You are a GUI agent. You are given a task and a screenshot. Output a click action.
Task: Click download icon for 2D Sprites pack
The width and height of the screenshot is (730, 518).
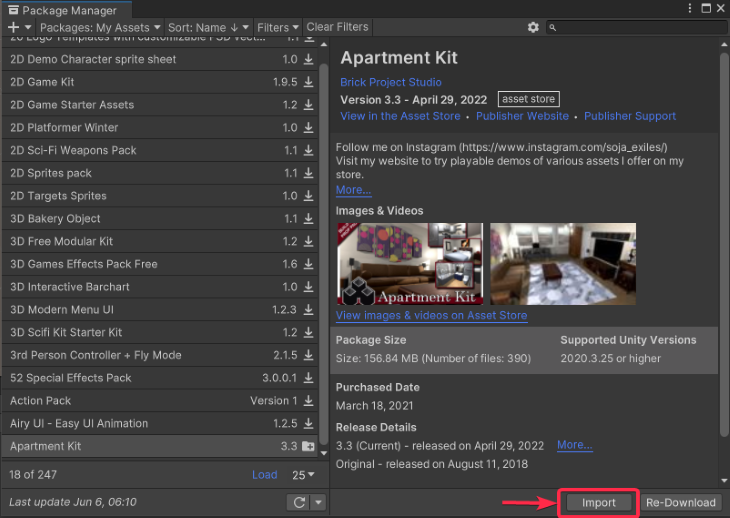[308, 173]
